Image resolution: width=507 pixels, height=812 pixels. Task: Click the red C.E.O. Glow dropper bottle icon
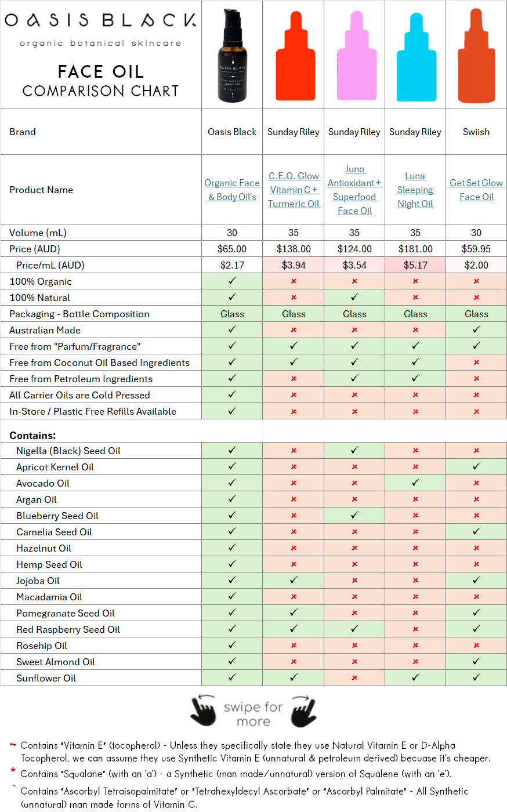pos(293,53)
